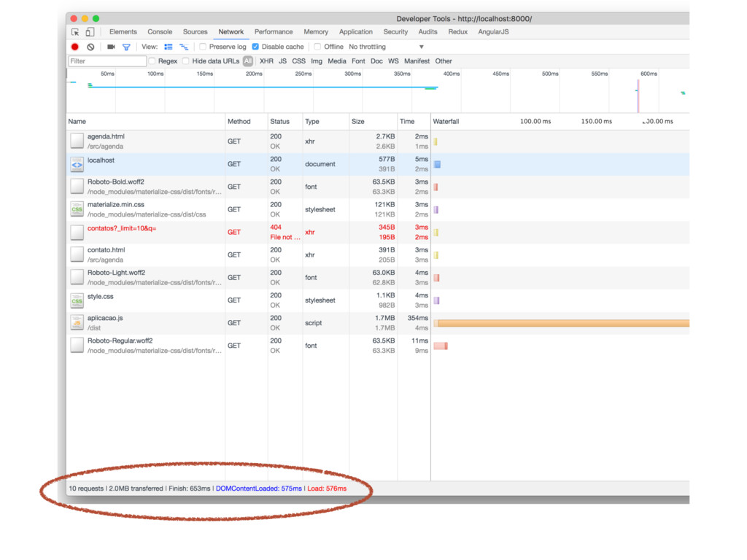Select the failed contatos 404 request

click(x=122, y=229)
